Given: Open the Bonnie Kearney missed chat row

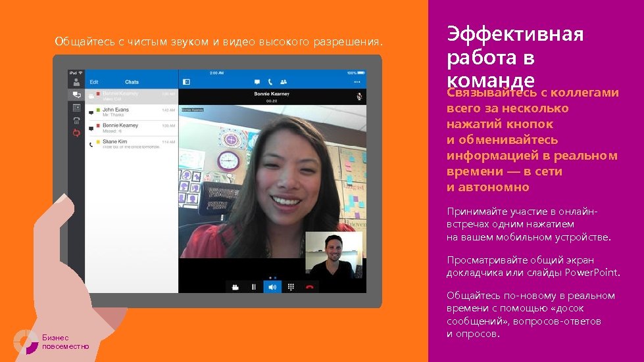Looking at the screenshot, I should click(132, 128).
